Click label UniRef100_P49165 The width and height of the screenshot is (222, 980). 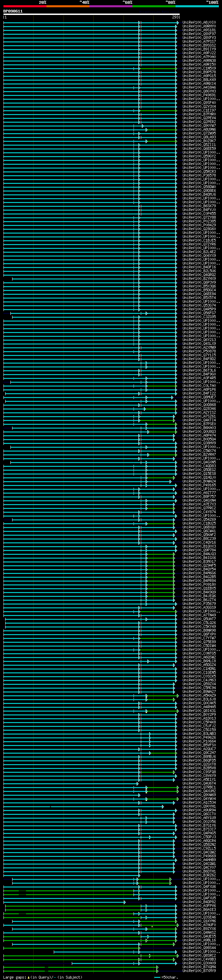199,485
